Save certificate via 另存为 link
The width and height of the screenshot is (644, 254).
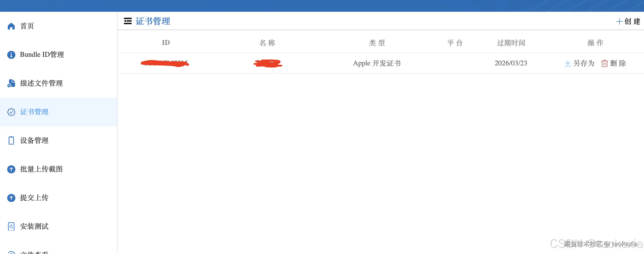pyautogui.click(x=584, y=63)
